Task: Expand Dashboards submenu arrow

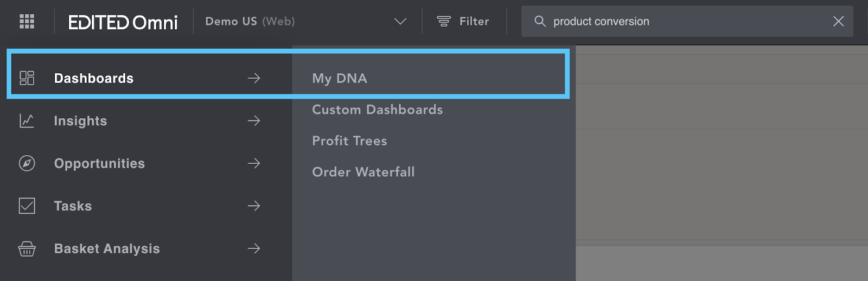Action: (x=254, y=78)
